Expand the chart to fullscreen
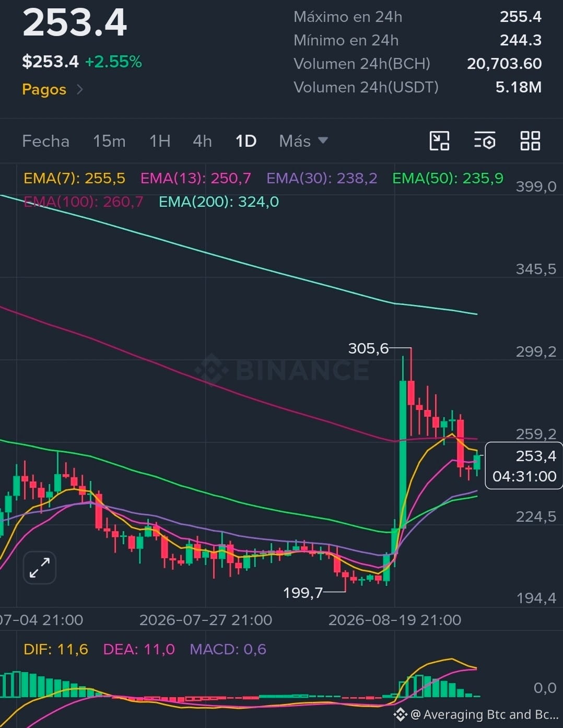 40,568
